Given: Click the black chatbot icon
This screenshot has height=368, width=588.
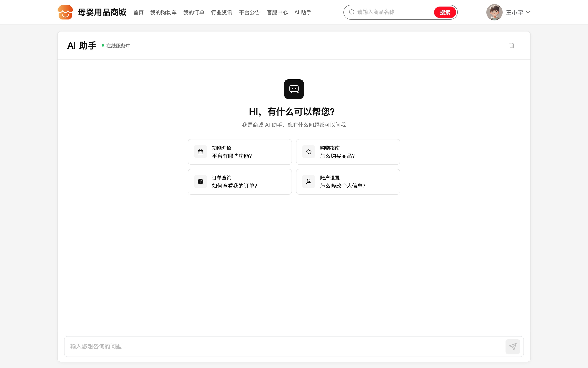Looking at the screenshot, I should pos(294,89).
